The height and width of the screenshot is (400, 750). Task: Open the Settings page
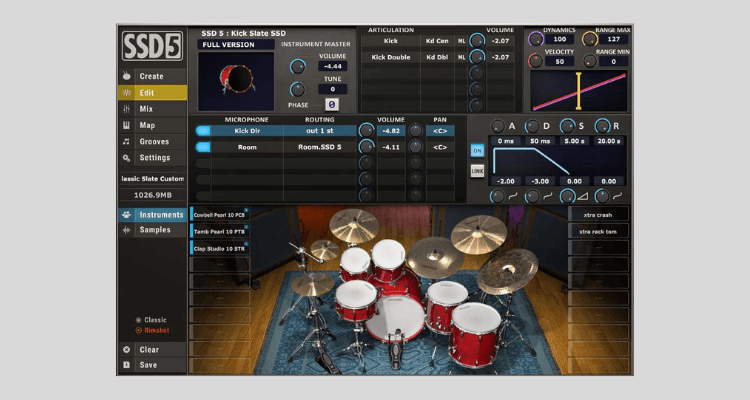pos(153,158)
